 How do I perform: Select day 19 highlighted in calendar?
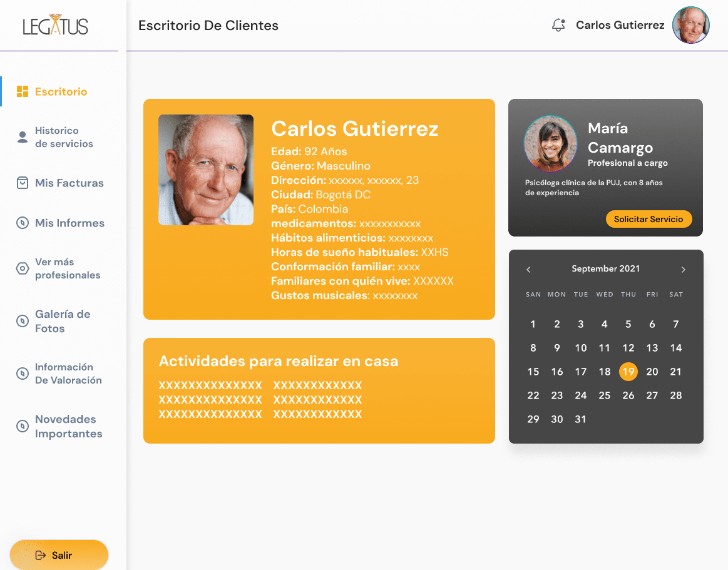(628, 372)
